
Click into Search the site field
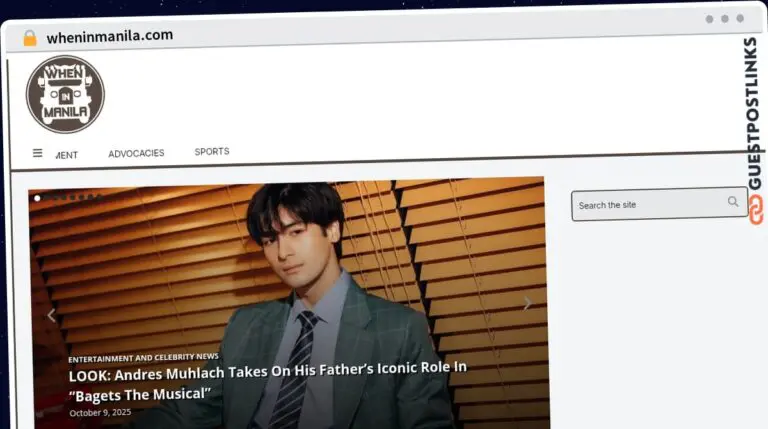tap(659, 204)
